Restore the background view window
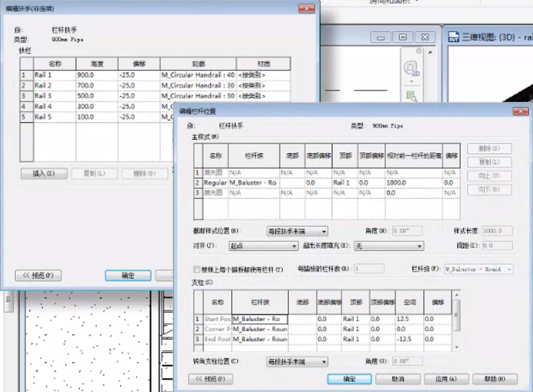 coord(403,37)
